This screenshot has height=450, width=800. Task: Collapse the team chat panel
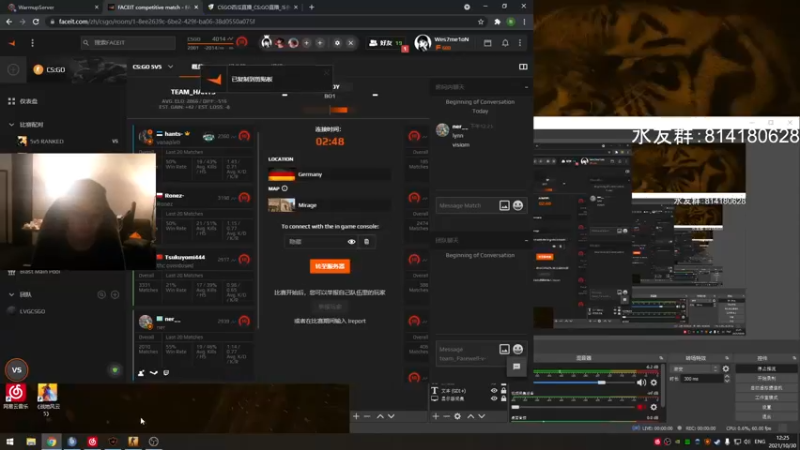pyautogui.click(x=526, y=240)
